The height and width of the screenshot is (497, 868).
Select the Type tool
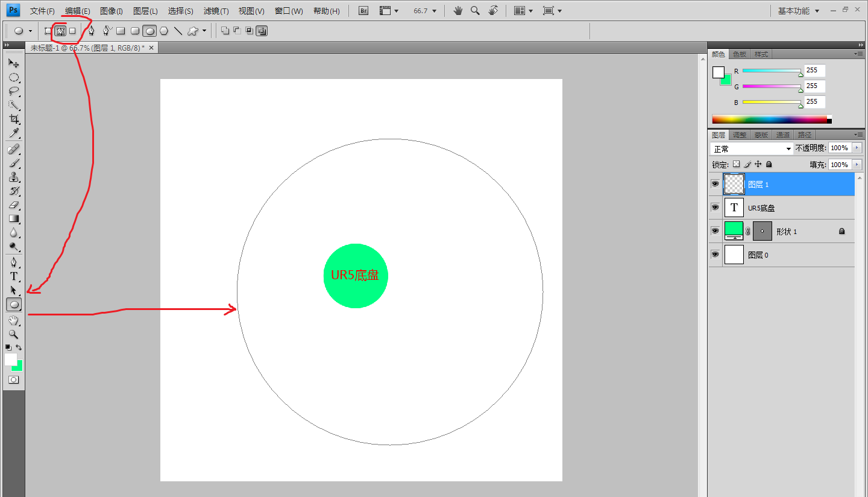[14, 276]
